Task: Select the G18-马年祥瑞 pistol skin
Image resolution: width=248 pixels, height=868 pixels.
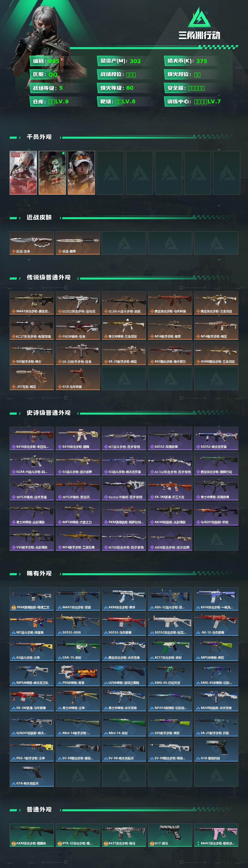Action: tap(78, 378)
